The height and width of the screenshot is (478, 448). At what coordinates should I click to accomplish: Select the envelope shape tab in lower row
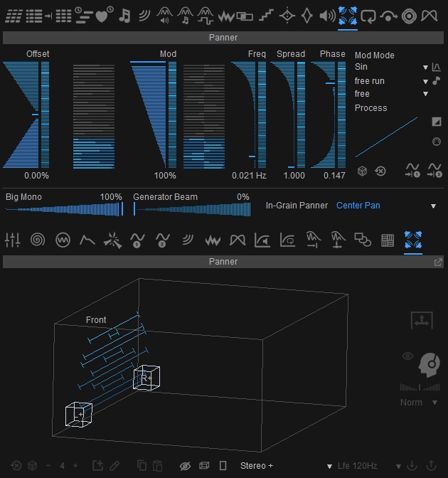point(87,240)
